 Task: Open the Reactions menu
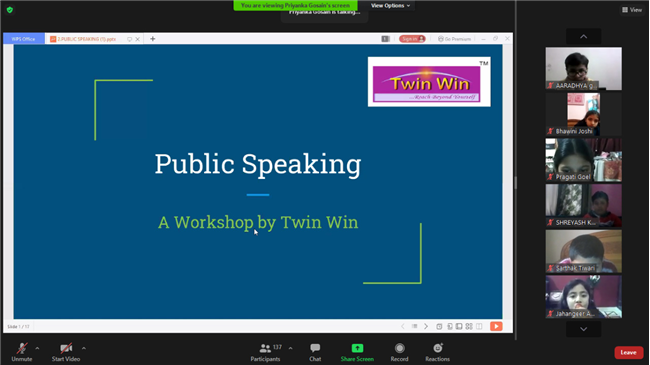pos(437,352)
